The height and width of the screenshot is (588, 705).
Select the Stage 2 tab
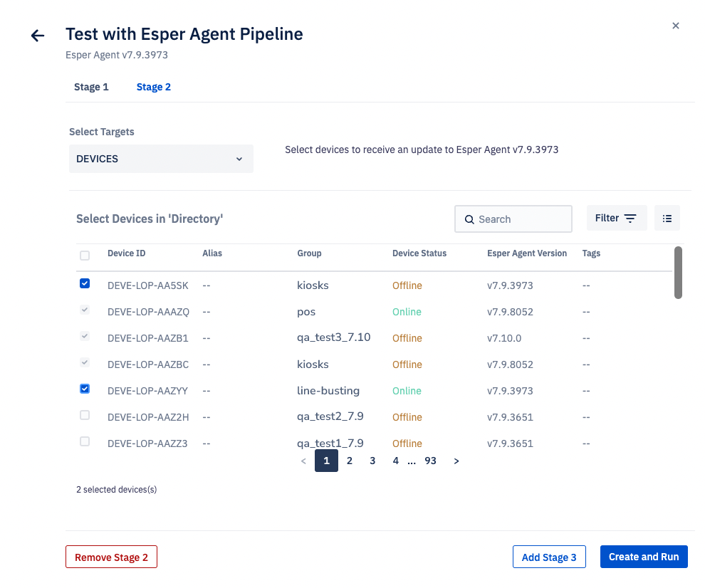(x=153, y=87)
